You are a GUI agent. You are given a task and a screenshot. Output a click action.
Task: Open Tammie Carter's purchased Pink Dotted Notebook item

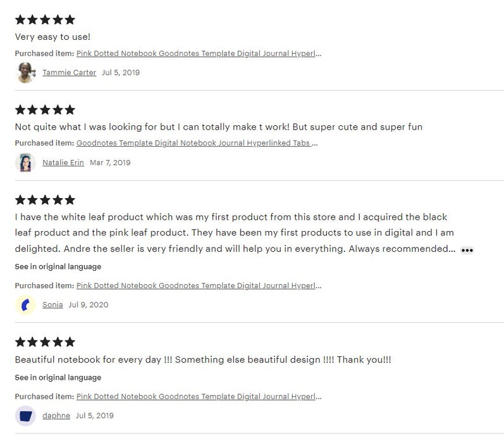click(x=199, y=54)
